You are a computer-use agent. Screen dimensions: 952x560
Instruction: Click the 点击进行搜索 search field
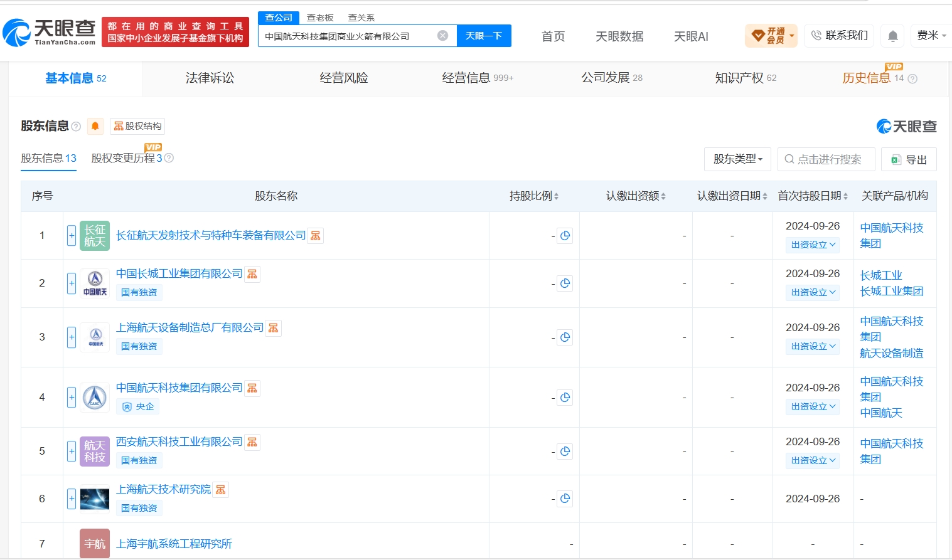(x=826, y=159)
